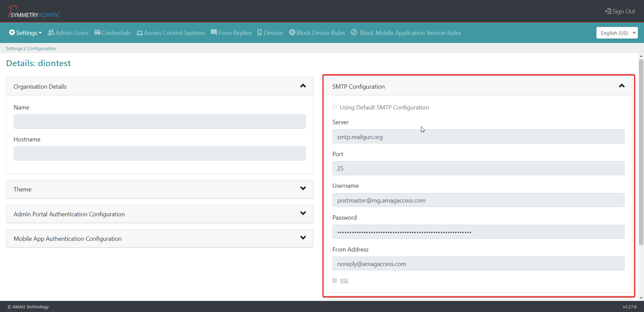Image resolution: width=644 pixels, height=312 pixels.
Task: Click the Username field postmaster@mg.amagaccess.com
Action: coord(478,200)
